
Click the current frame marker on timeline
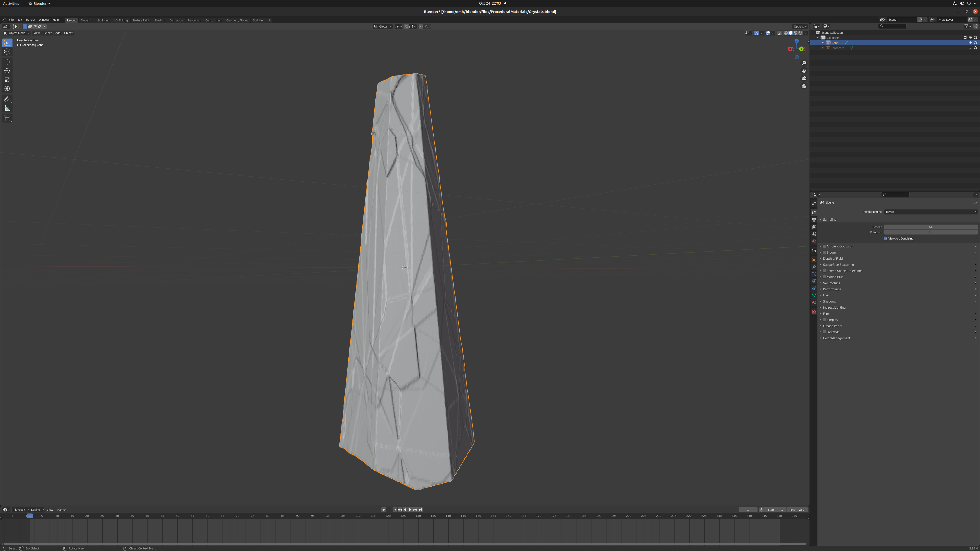30,516
